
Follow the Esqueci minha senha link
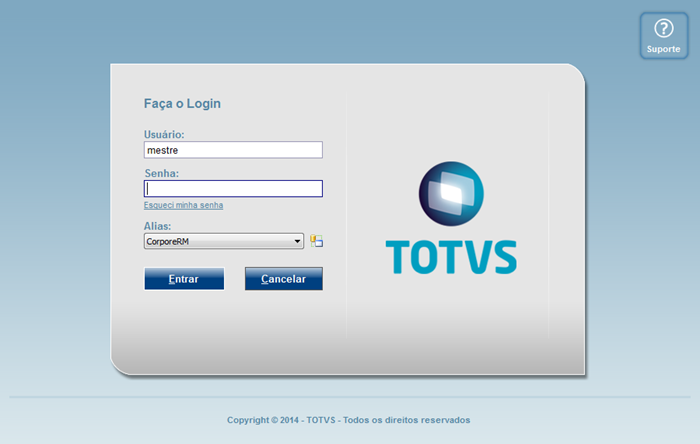[183, 205]
